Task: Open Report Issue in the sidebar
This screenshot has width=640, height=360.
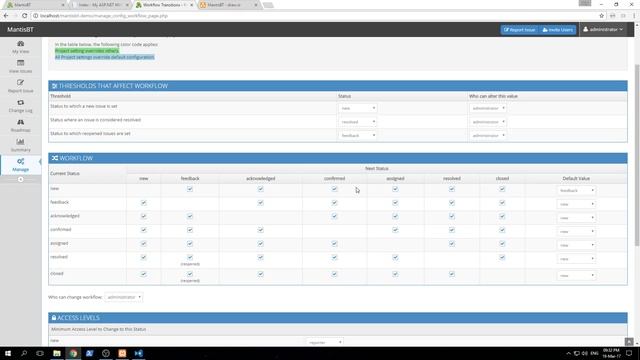Action: [x=20, y=86]
